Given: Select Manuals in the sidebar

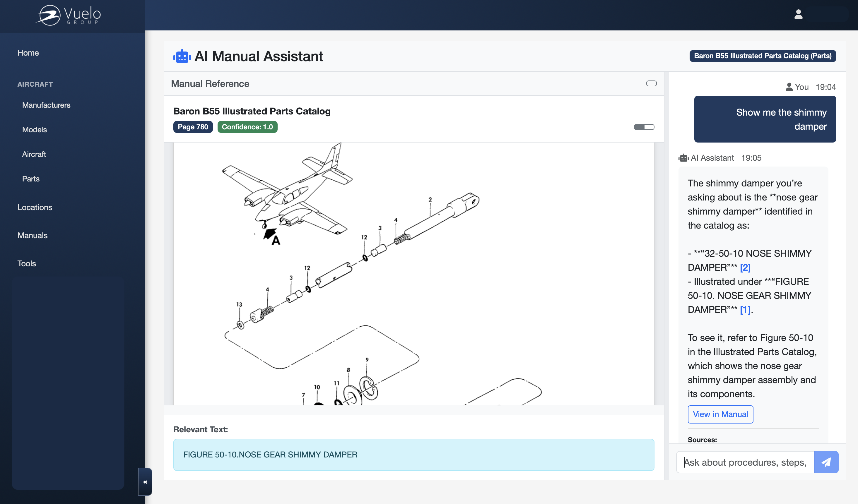Looking at the screenshot, I should [x=32, y=235].
